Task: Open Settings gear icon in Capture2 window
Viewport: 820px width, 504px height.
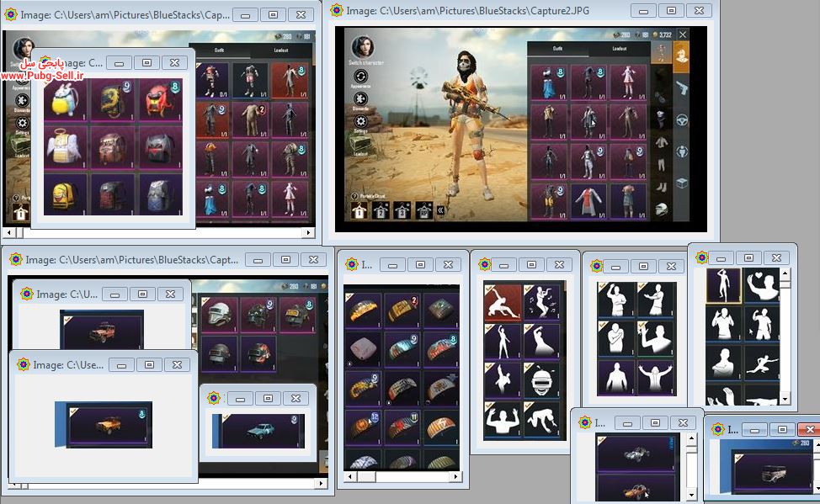Action: point(360,122)
